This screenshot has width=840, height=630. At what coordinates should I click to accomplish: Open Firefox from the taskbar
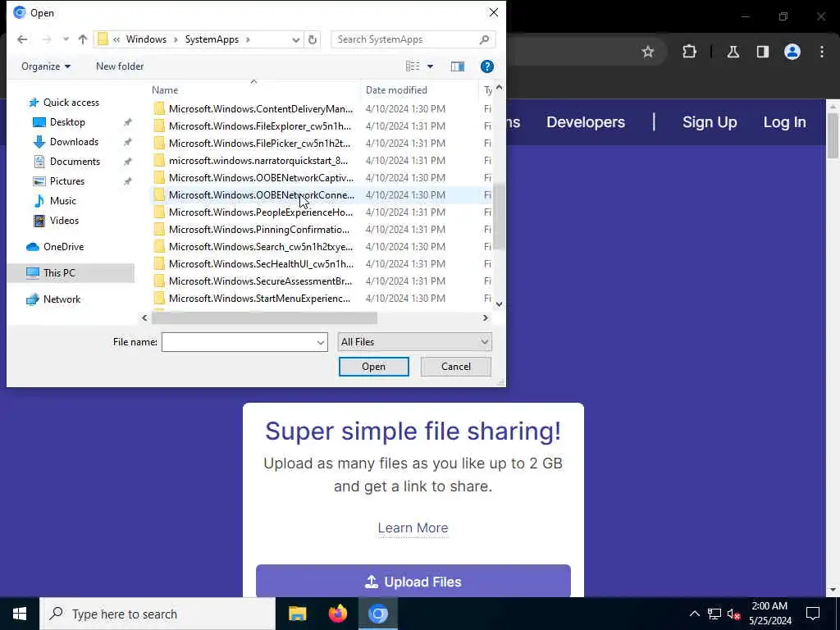click(x=337, y=614)
